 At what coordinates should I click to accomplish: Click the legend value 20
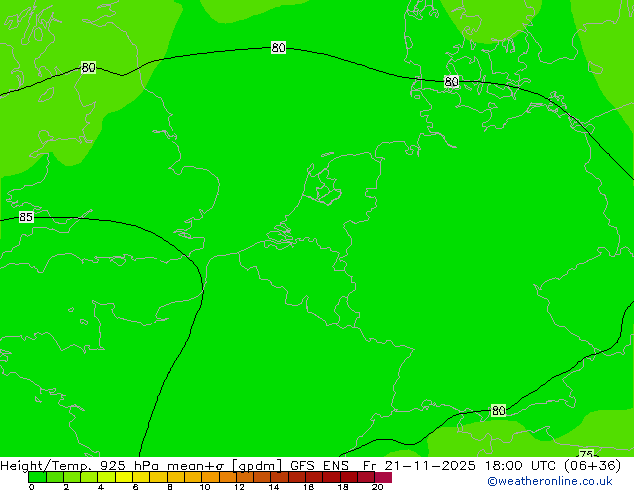point(377,487)
